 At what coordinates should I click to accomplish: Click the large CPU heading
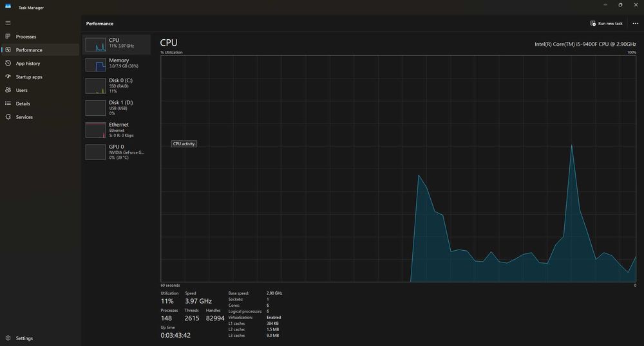[169, 42]
